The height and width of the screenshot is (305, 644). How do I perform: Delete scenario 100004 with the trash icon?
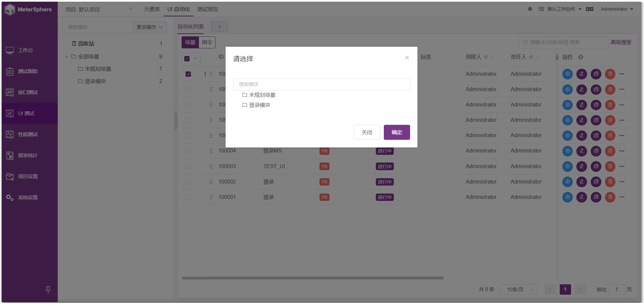pyautogui.click(x=610, y=151)
